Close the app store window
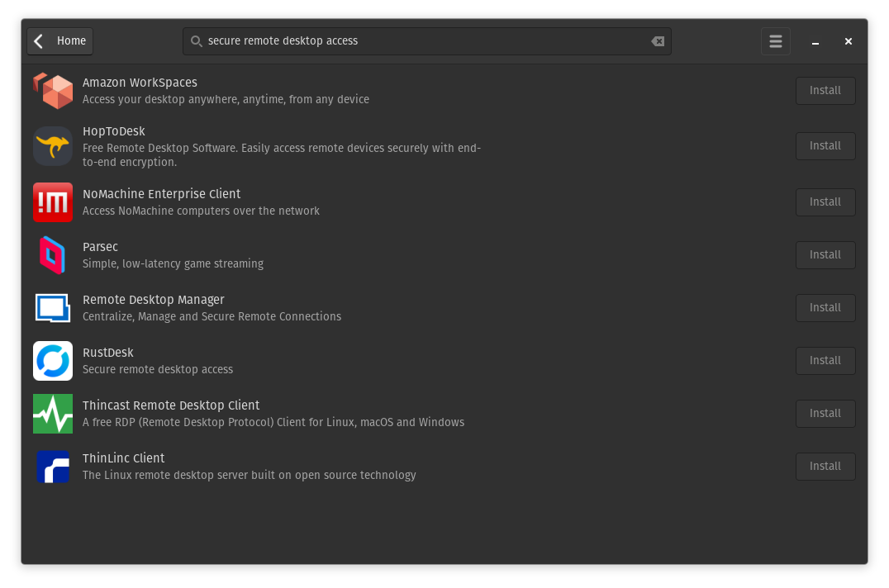The width and height of the screenshot is (889, 588). 849,41
